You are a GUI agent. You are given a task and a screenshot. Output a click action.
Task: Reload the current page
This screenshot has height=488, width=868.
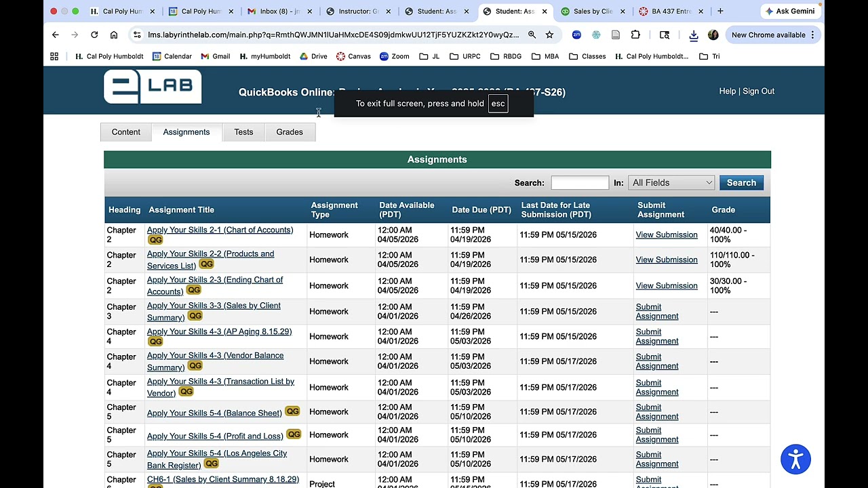point(94,35)
